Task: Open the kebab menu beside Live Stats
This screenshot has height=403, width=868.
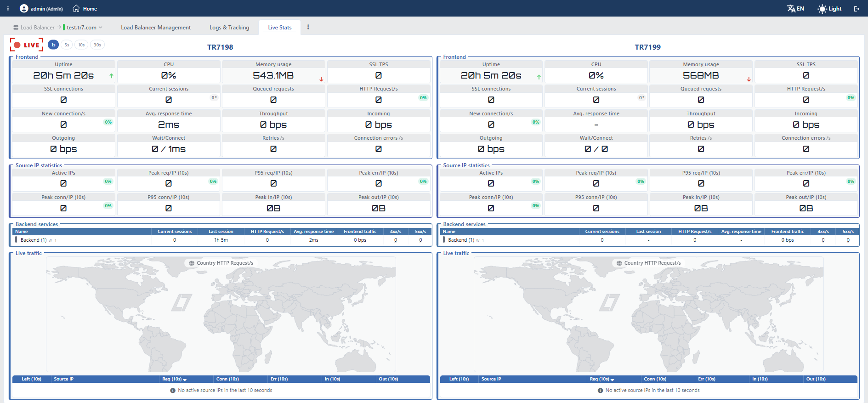Action: 308,27
